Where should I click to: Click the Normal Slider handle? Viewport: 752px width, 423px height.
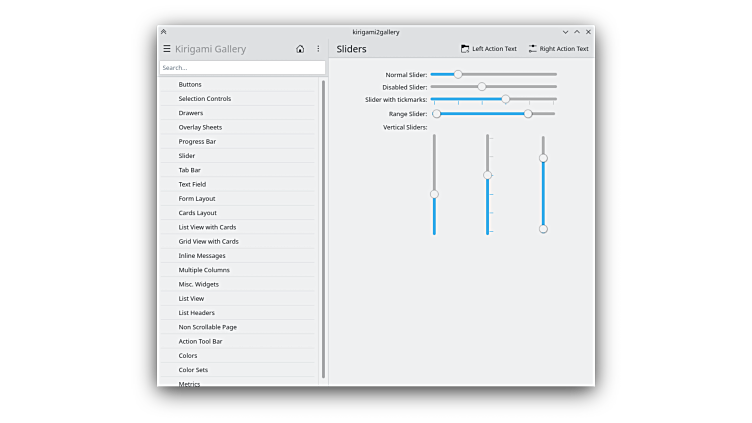click(458, 74)
